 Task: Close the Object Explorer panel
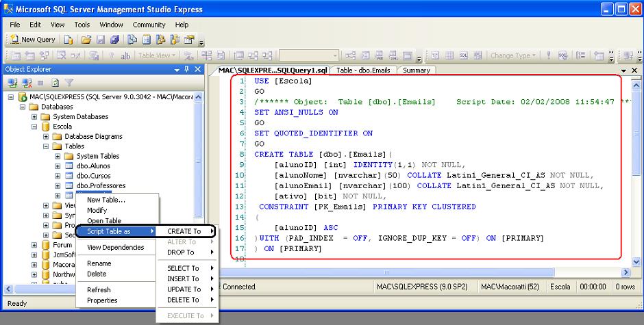[x=197, y=69]
